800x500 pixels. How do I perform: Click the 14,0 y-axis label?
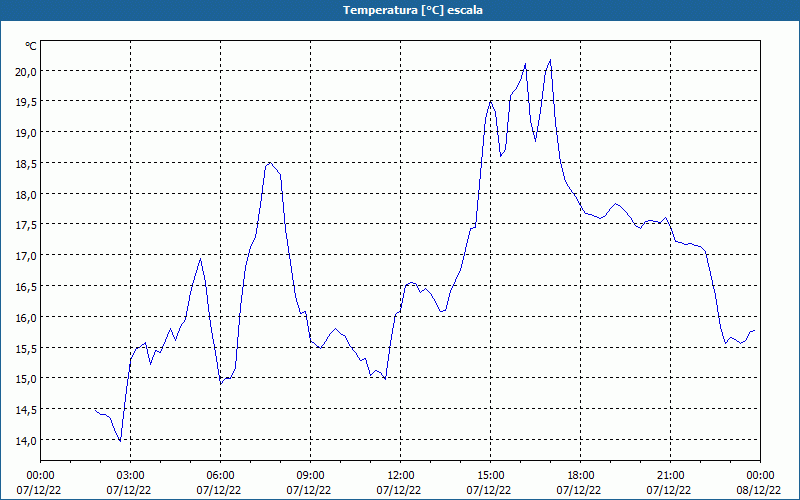click(27, 441)
